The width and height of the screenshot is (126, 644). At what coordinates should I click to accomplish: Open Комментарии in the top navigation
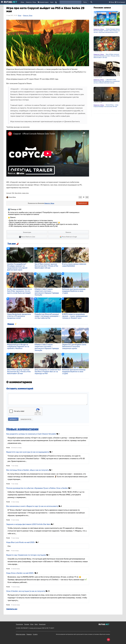click(43, 2)
